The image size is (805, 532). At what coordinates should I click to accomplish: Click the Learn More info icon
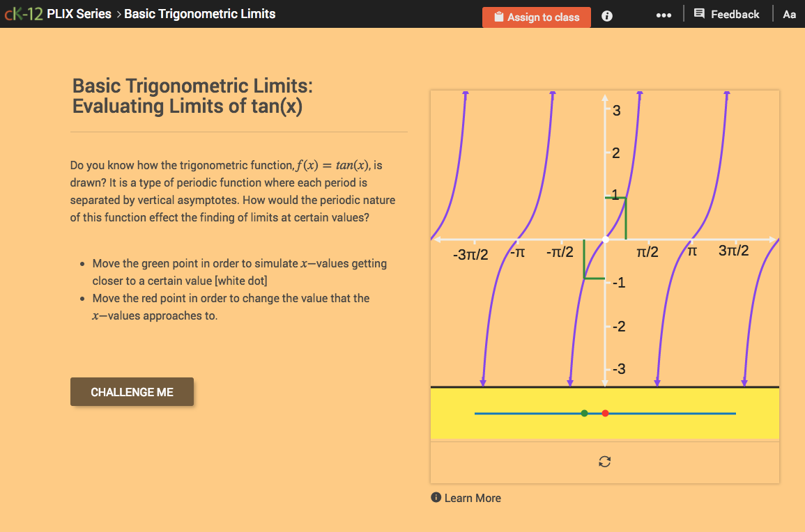point(436,498)
